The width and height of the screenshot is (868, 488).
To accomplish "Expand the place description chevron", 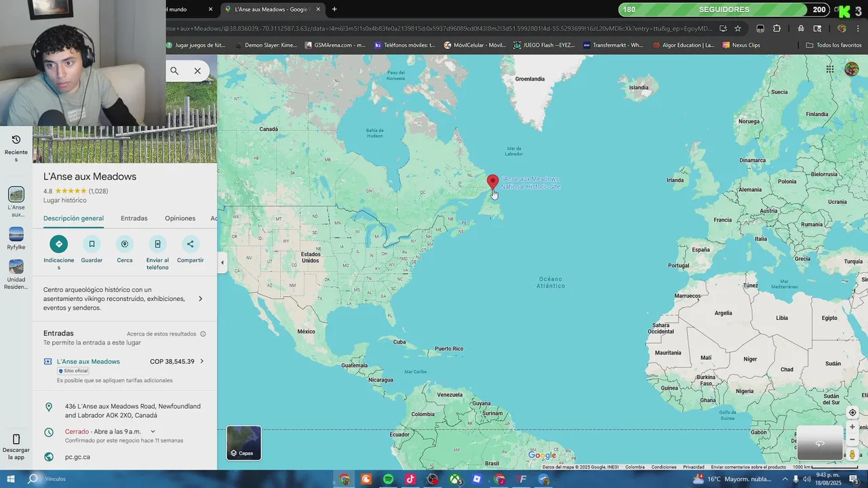I will point(200,299).
